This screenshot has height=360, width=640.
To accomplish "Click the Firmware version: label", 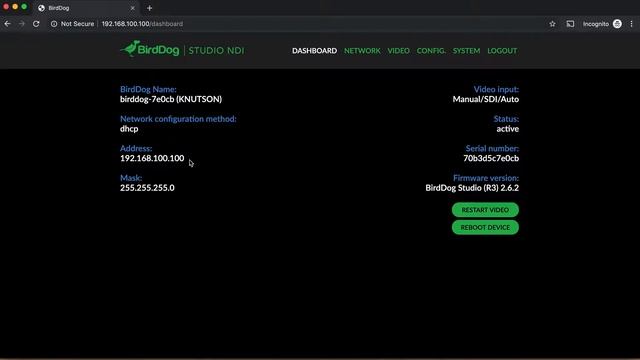I will coord(486,178).
